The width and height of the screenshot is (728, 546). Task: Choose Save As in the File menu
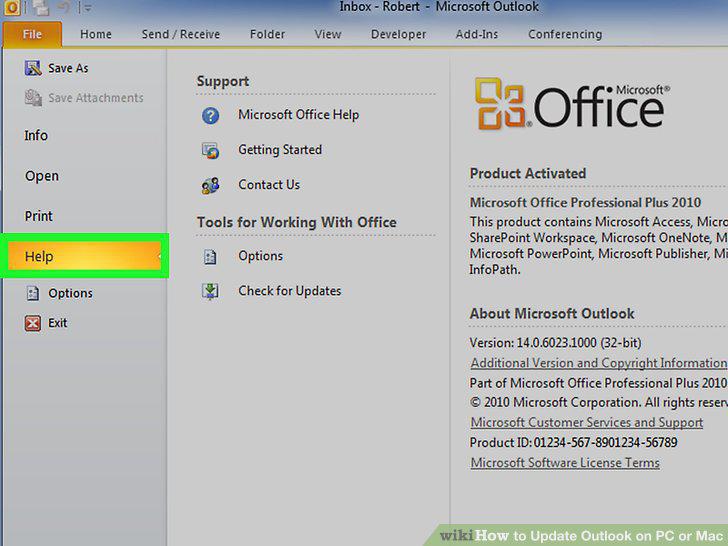point(68,68)
